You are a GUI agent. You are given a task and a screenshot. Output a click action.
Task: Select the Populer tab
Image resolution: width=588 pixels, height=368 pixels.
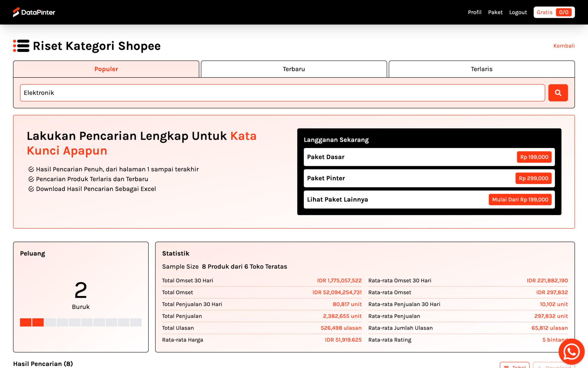point(106,69)
